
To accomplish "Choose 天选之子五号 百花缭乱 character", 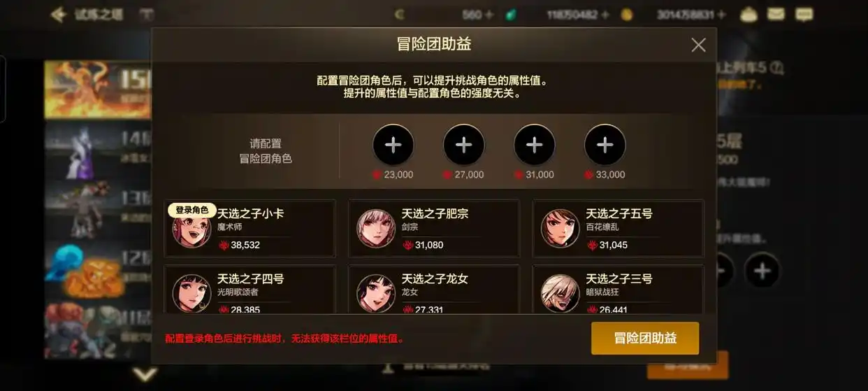I will coord(619,229).
